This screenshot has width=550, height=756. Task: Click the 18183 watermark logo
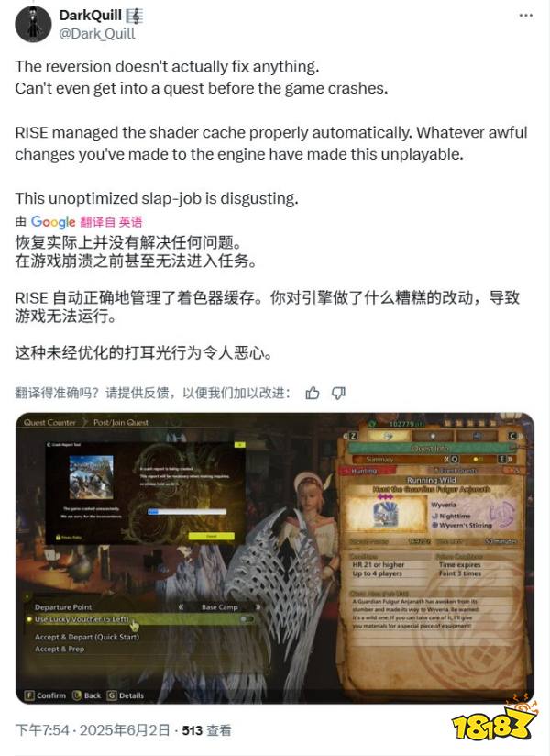pos(494,718)
